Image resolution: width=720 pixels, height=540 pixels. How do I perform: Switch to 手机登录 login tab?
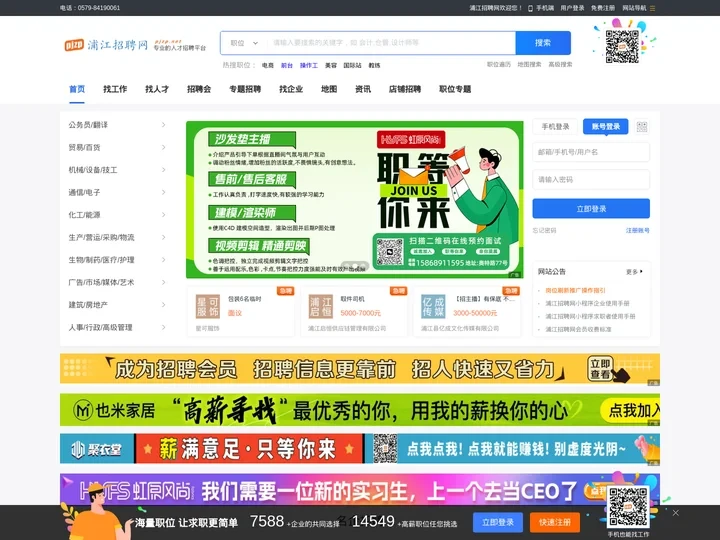(555, 127)
